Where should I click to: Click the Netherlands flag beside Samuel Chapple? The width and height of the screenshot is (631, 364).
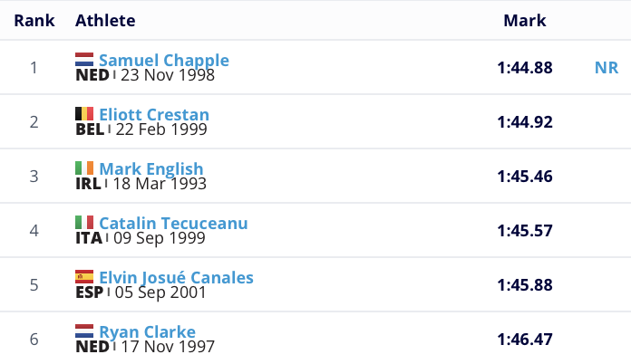[x=84, y=59]
